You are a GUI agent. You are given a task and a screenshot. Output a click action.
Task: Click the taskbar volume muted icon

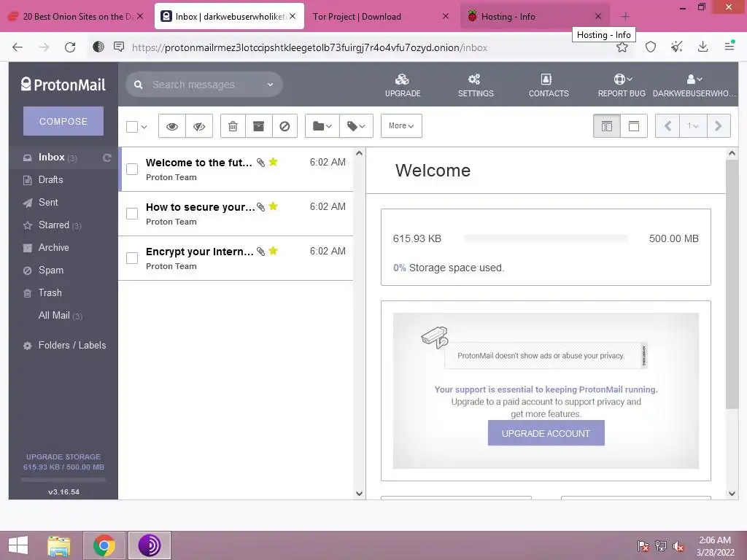point(678,546)
